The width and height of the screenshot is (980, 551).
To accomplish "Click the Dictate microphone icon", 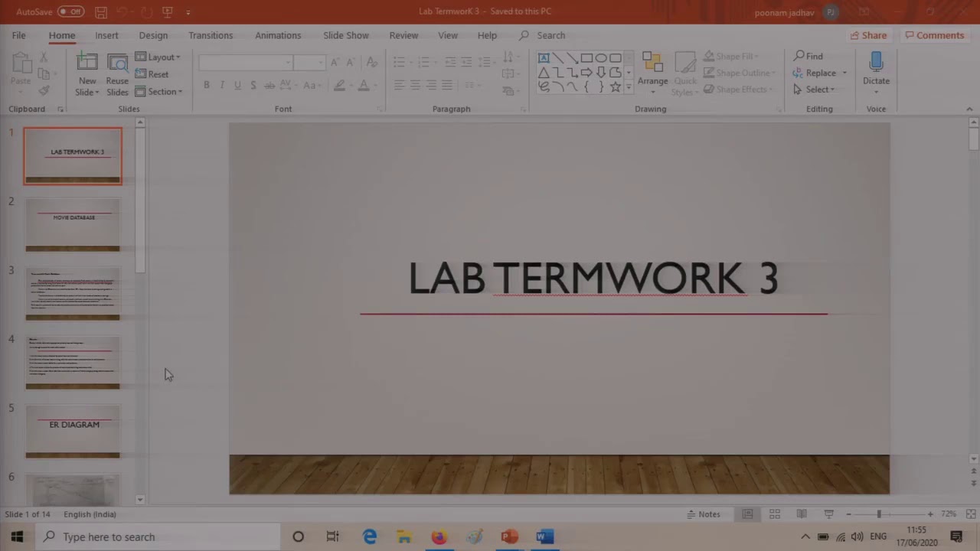I will pos(877,63).
